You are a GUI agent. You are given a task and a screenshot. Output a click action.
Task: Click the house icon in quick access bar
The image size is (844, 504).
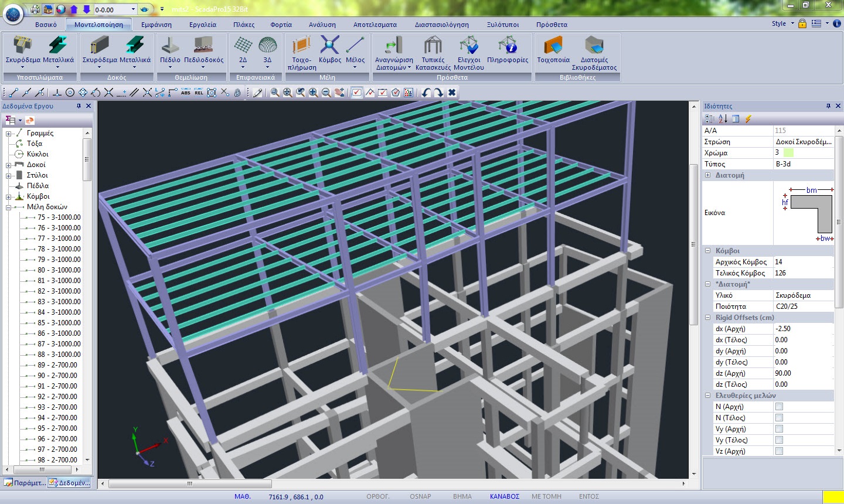point(48,9)
